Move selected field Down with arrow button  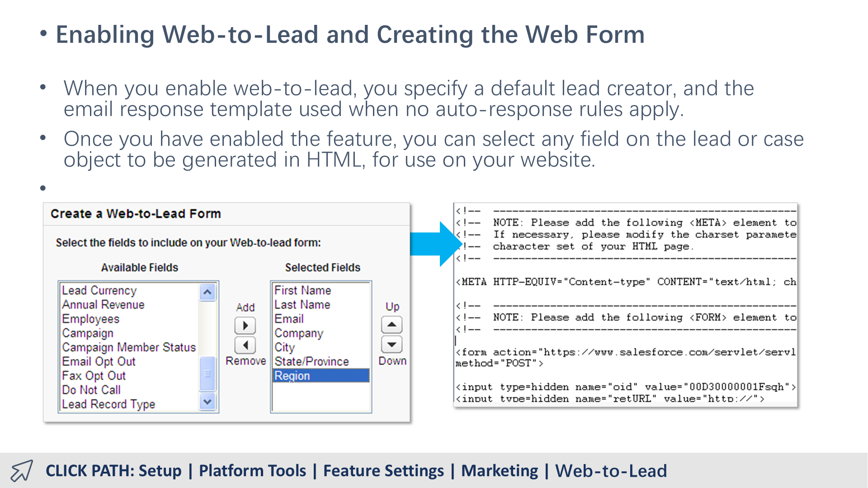(x=392, y=345)
